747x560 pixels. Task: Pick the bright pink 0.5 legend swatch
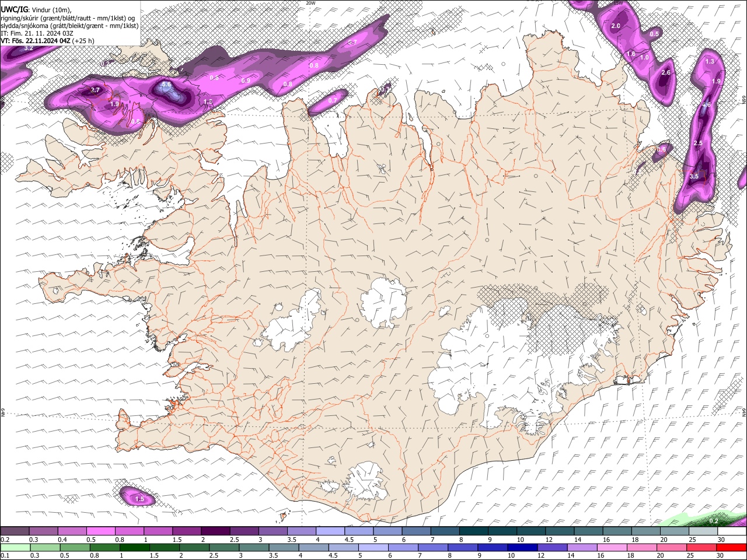(x=100, y=531)
